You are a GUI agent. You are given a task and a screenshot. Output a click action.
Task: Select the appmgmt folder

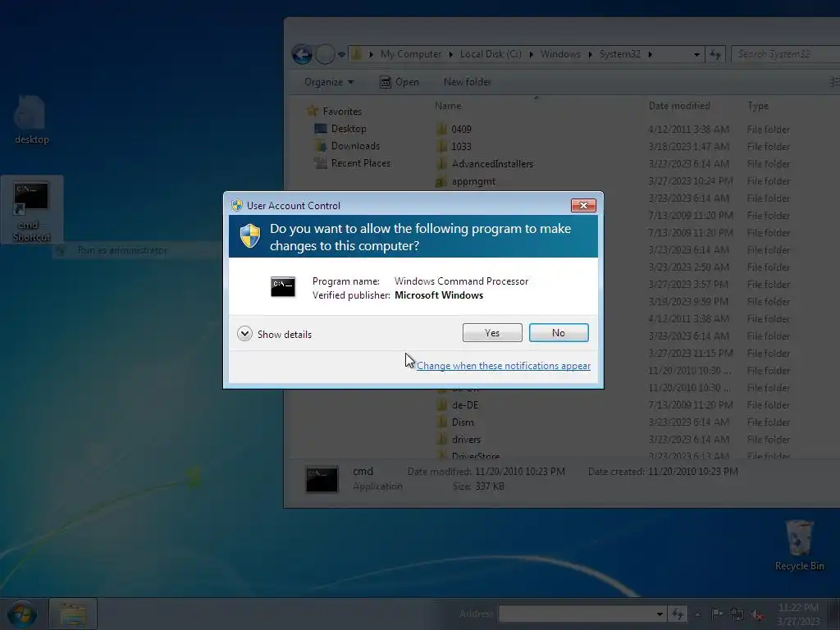coord(473,181)
